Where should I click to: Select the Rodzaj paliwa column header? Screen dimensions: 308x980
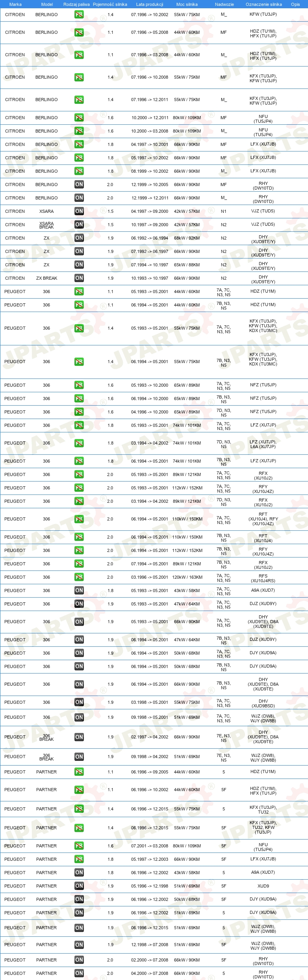(x=76, y=4)
